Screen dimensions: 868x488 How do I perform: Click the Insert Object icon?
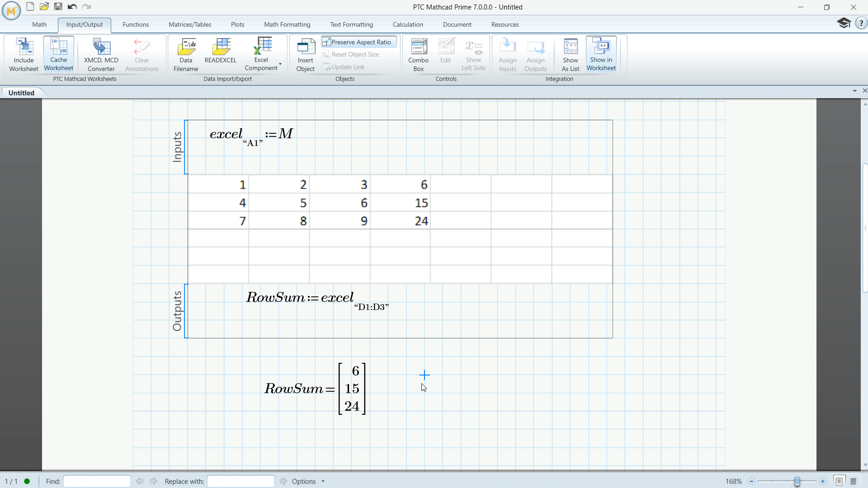pos(306,54)
